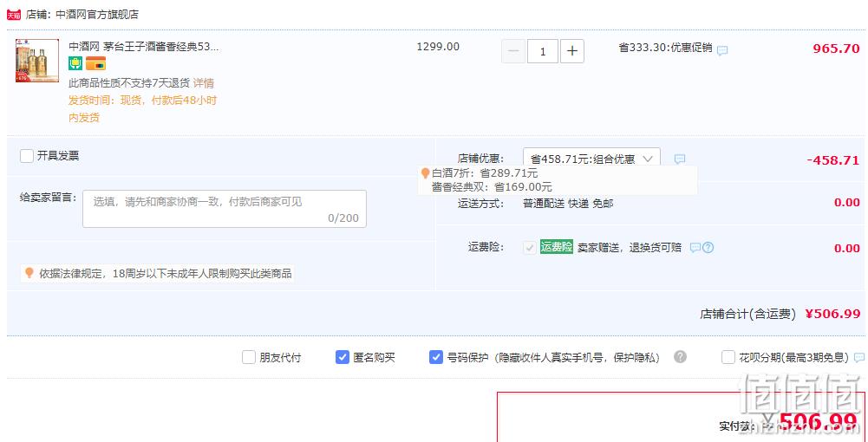
Task: Select the store discount amount -458.71
Action: pyautogui.click(x=833, y=160)
